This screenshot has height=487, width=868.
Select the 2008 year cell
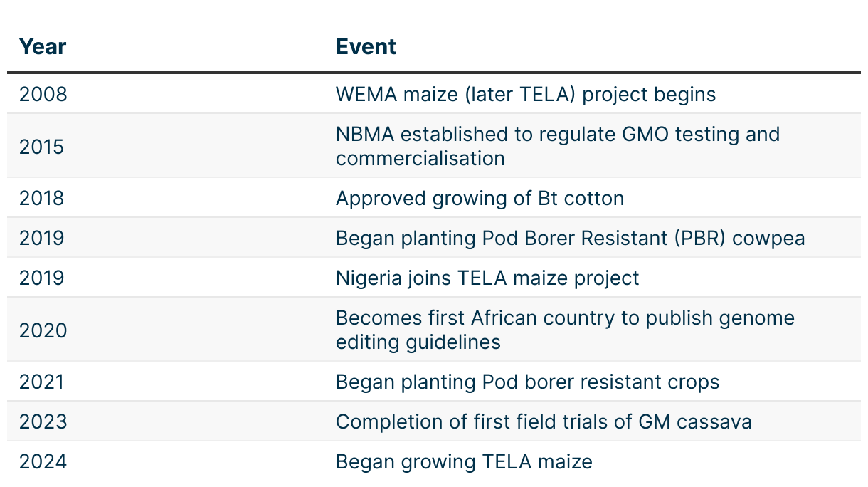click(43, 94)
